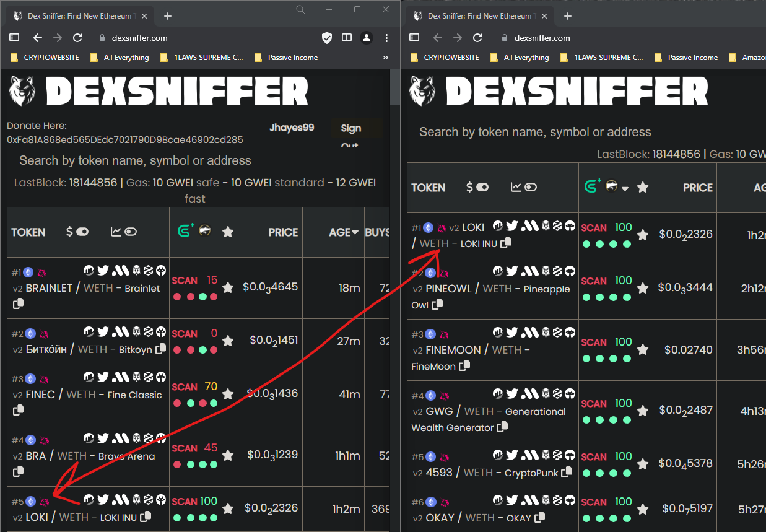This screenshot has width=766, height=532.
Task: Open the dropdown arrow beside right window sniffer icon
Action: [x=625, y=188]
